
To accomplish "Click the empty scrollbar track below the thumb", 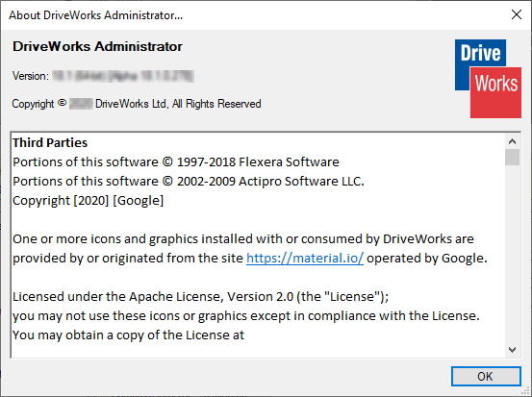I will click(x=512, y=254).
